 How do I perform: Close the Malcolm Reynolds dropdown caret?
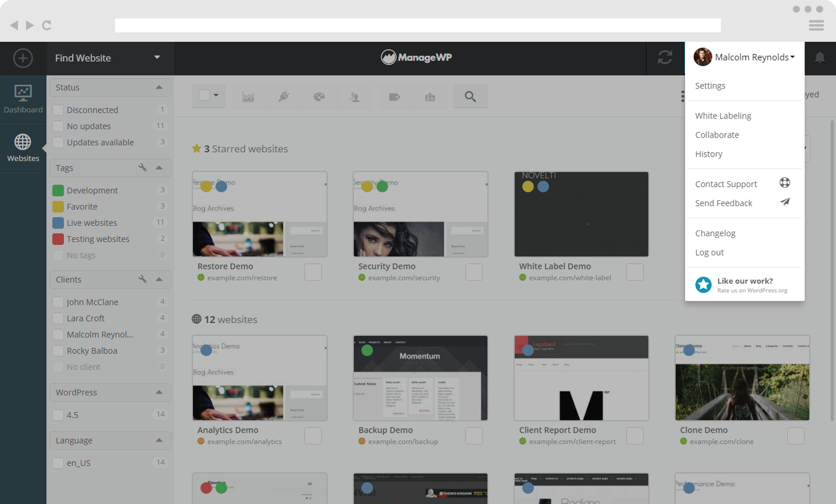(x=792, y=57)
